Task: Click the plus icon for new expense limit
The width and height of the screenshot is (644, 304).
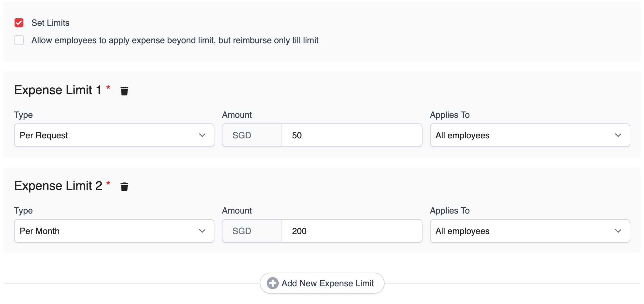Action: click(272, 283)
